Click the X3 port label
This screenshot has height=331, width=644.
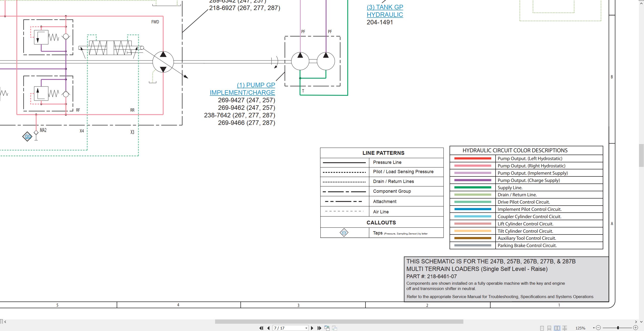[132, 132]
